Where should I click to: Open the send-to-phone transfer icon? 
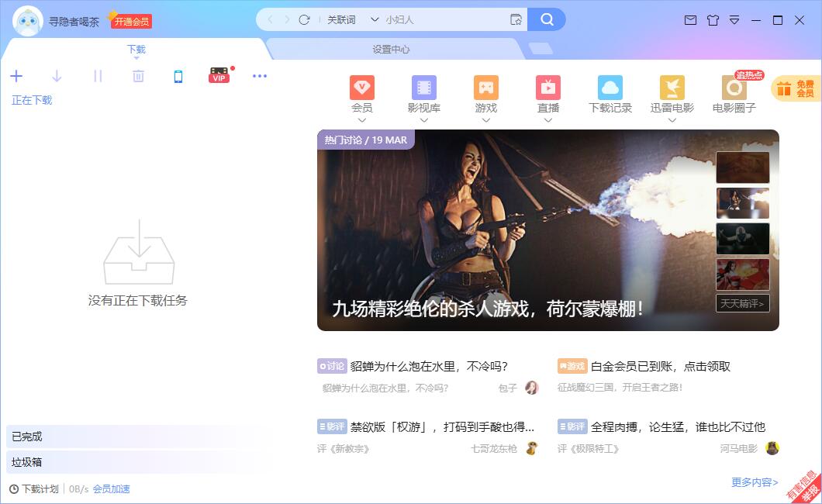[178, 76]
